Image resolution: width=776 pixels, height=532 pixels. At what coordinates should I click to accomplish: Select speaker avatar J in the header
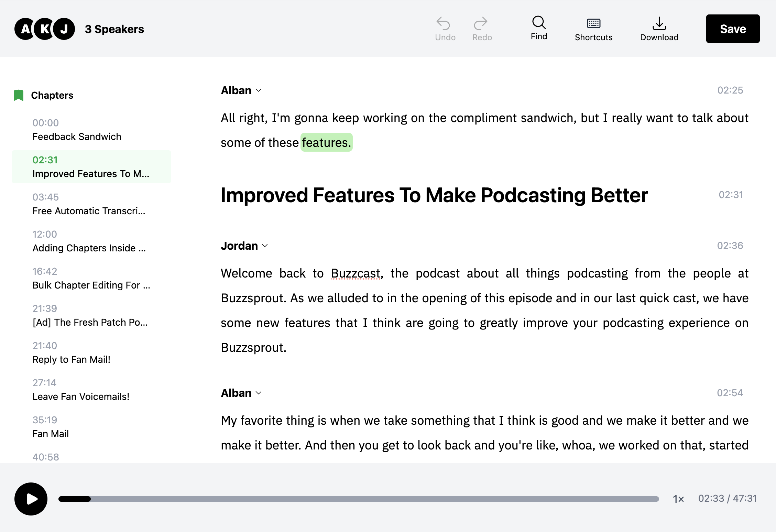click(64, 29)
